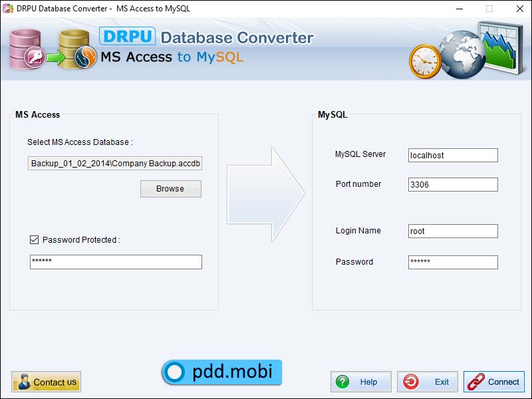Click the Connect button
This screenshot has width=532, height=399.
[x=493, y=382]
